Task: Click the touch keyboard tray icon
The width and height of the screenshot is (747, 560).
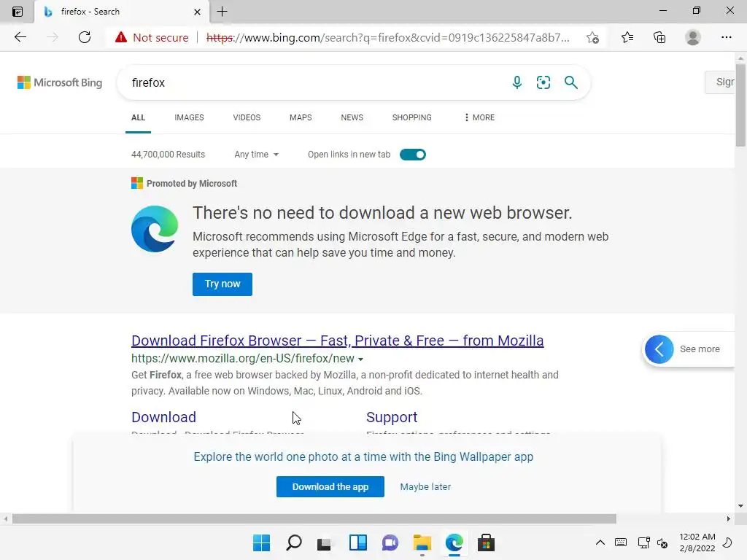Action: 621,542
